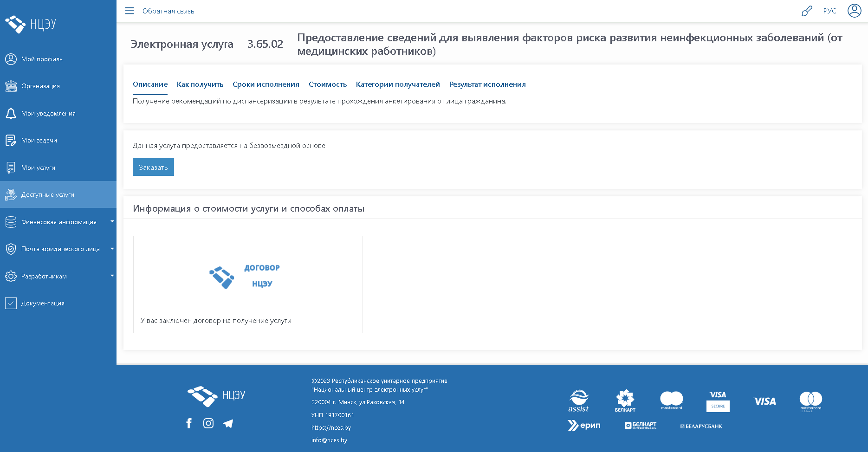Click the service code 3.65.02
The width and height of the screenshot is (868, 452).
(265, 44)
